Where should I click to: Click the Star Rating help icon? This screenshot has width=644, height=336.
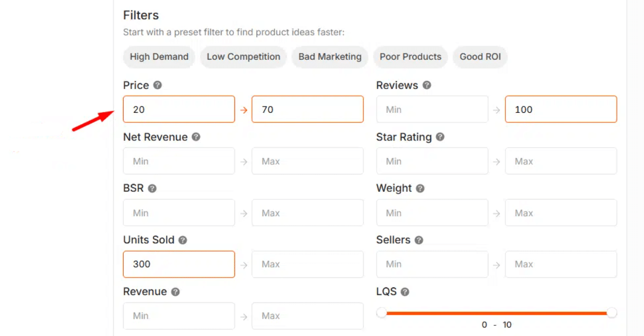440,137
